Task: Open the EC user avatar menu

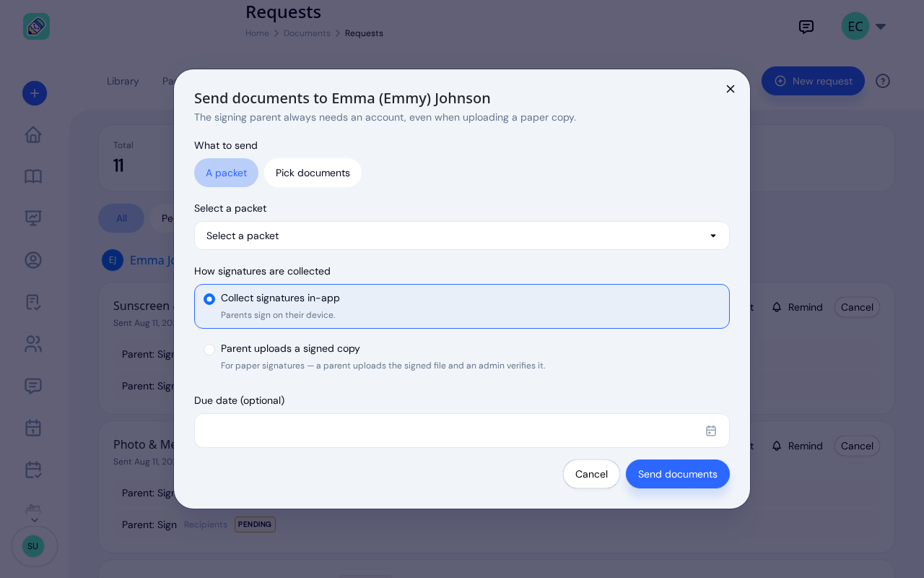Action: [x=855, y=26]
